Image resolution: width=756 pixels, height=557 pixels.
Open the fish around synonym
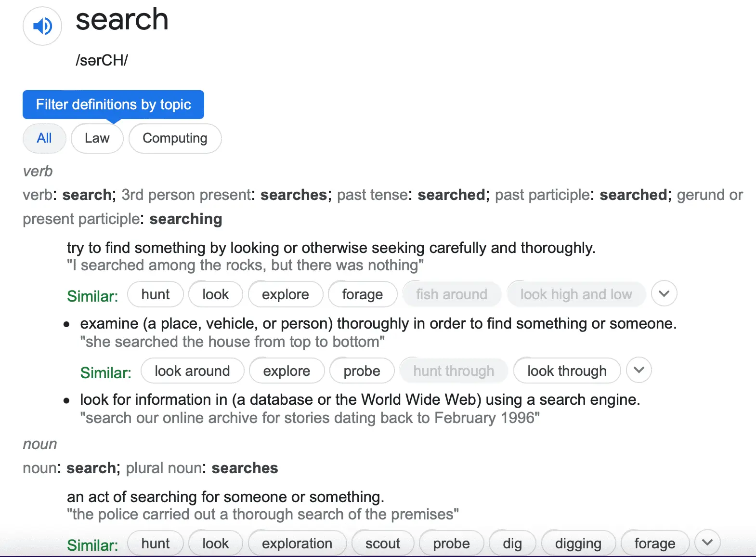(x=452, y=294)
